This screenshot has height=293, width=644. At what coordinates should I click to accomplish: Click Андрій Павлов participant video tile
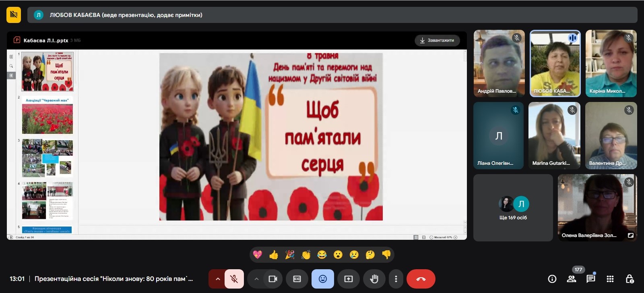click(x=499, y=63)
